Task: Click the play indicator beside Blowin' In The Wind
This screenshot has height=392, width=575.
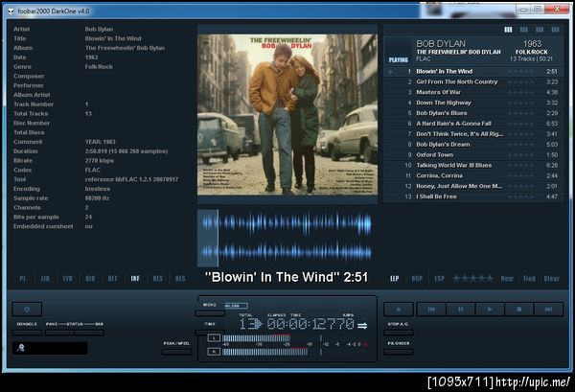Action: 391,72
